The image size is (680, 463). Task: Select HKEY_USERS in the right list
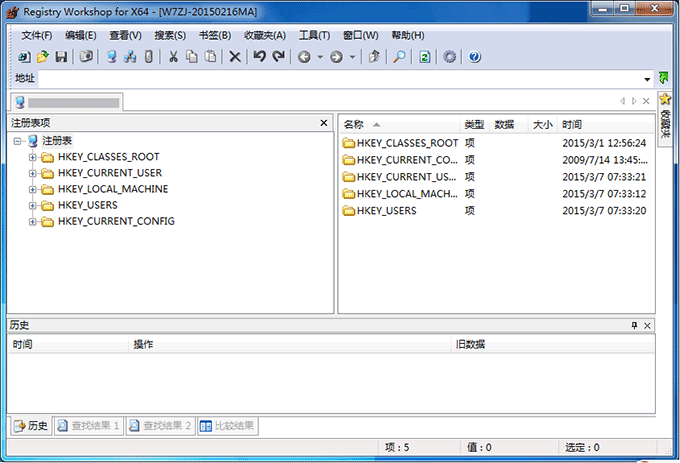coord(386,211)
